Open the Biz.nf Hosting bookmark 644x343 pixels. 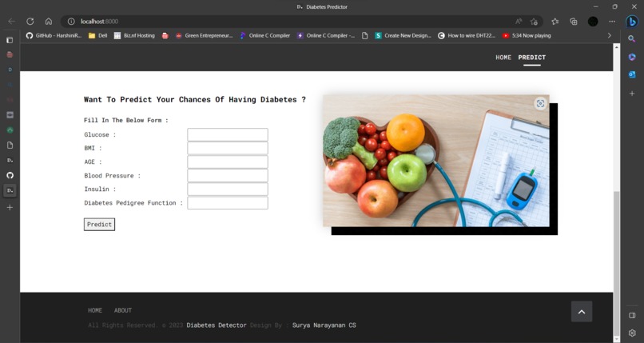coord(134,36)
